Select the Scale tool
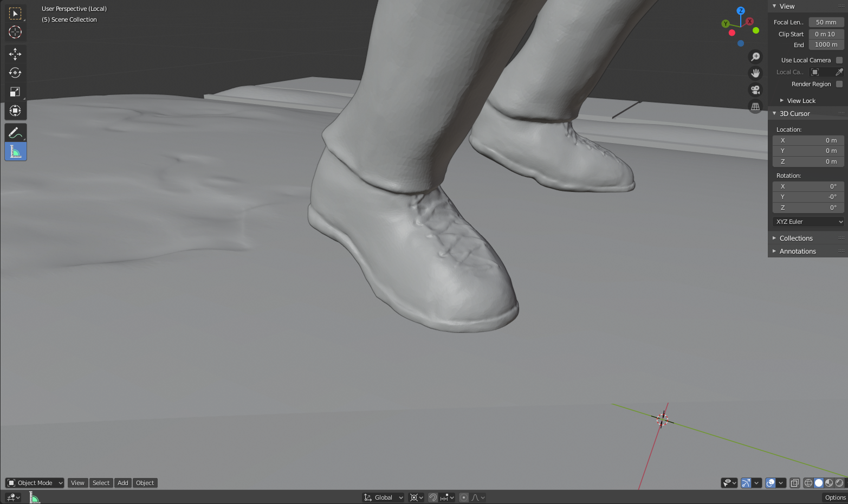The width and height of the screenshot is (848, 504). pos(15,92)
